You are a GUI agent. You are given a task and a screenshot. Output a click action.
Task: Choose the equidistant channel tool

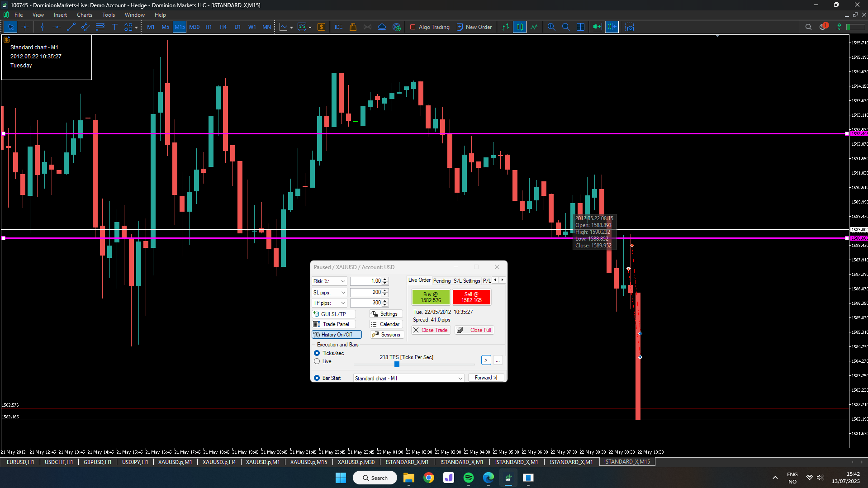pos(85,27)
